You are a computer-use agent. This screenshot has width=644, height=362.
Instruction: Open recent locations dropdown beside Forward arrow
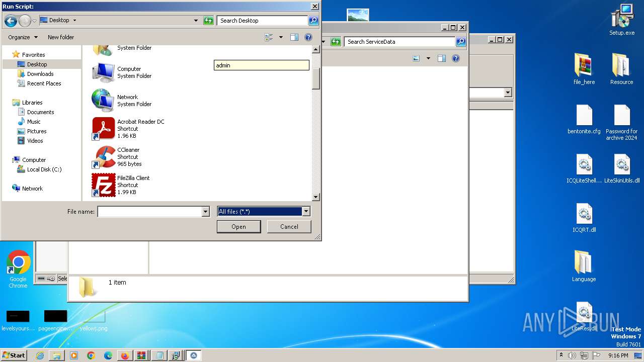[34, 21]
